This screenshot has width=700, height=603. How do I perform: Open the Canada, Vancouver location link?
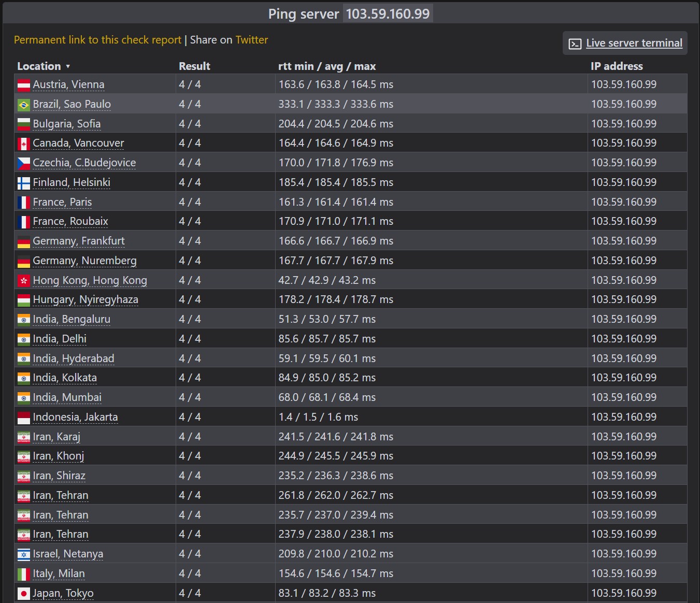pyautogui.click(x=78, y=143)
